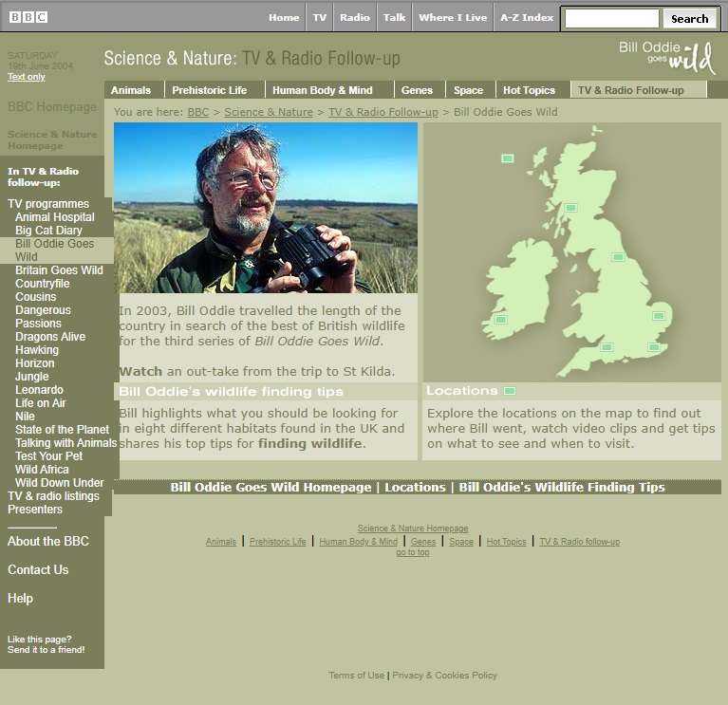728x705 pixels.
Task: Click TV & Radio Follow-up breadcrumb link
Action: coord(383,112)
